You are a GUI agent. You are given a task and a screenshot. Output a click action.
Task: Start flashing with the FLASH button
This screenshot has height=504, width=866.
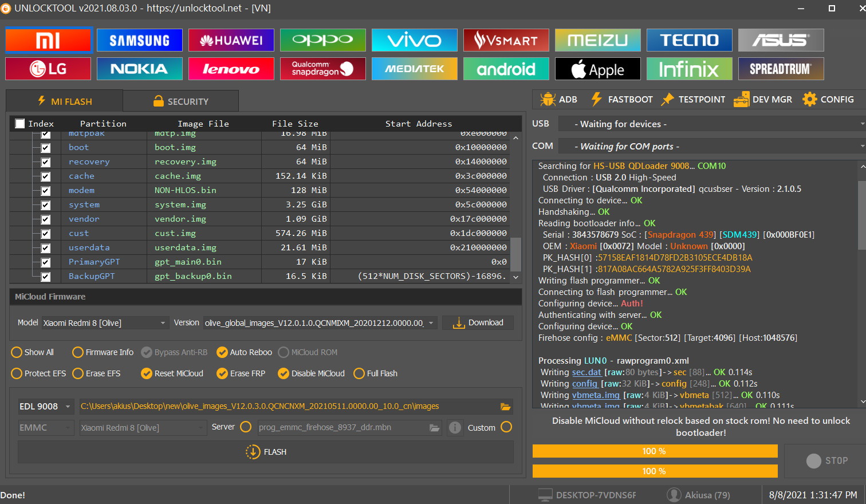click(266, 452)
